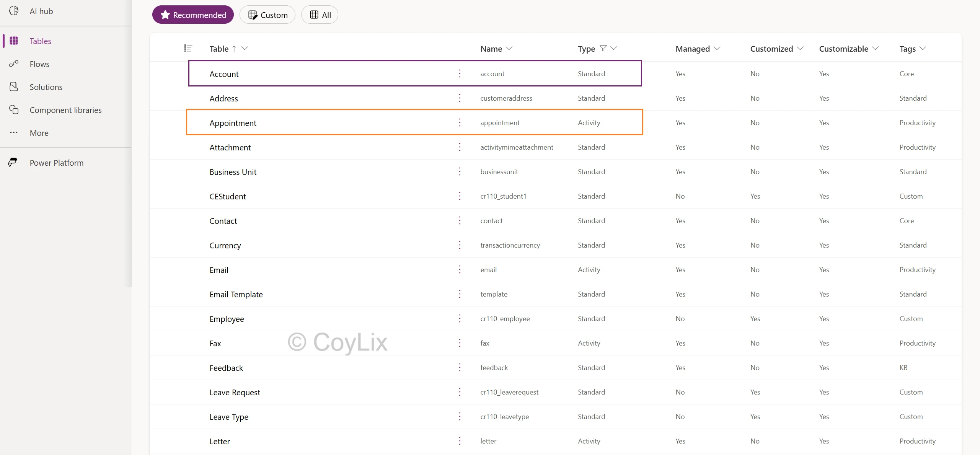The width and height of the screenshot is (980, 455).
Task: Expand the Customizable column dropdown chevron
Action: coord(875,48)
